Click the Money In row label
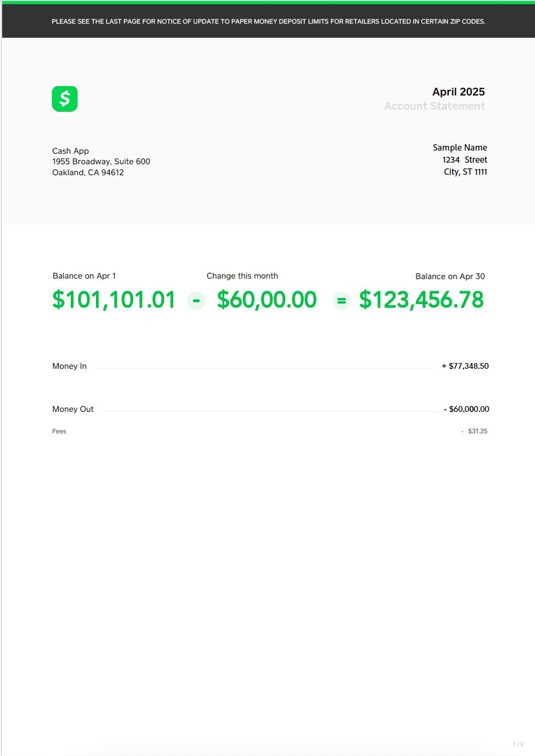This screenshot has width=535, height=756. [69, 366]
